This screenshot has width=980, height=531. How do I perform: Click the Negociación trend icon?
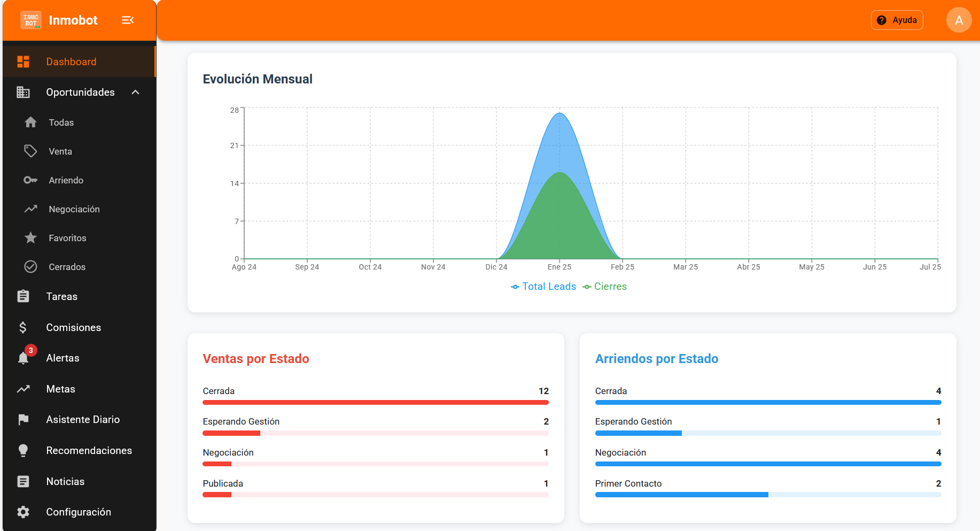coord(31,209)
